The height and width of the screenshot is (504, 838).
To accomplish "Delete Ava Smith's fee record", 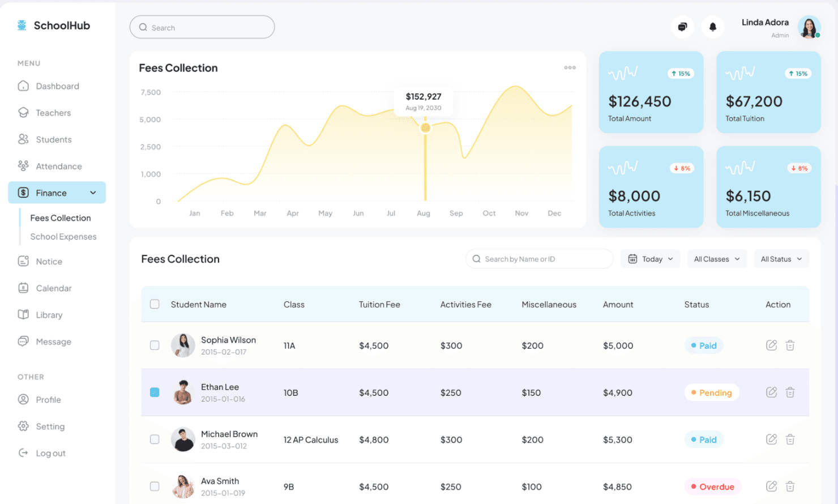I will pos(790,486).
